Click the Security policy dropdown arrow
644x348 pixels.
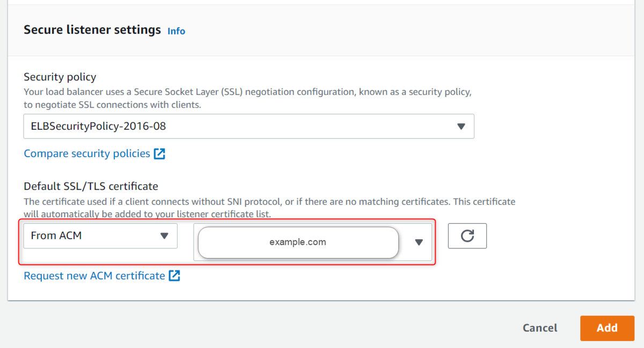[460, 127]
